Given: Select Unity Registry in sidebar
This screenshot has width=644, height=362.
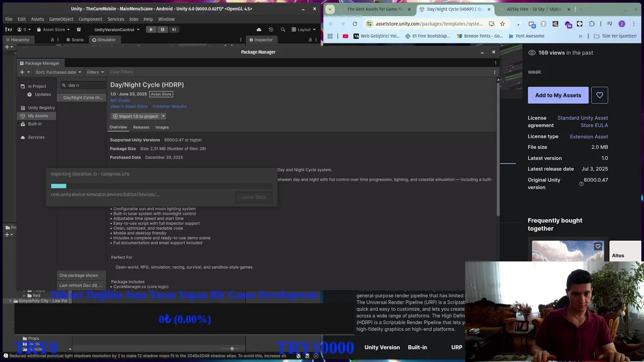Looking at the screenshot, I should [38, 108].
